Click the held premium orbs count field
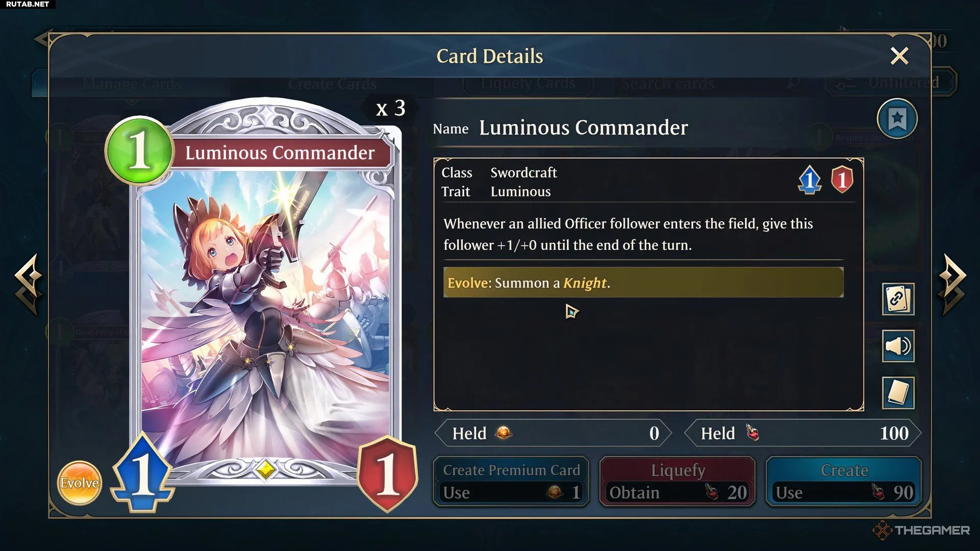 [x=553, y=433]
